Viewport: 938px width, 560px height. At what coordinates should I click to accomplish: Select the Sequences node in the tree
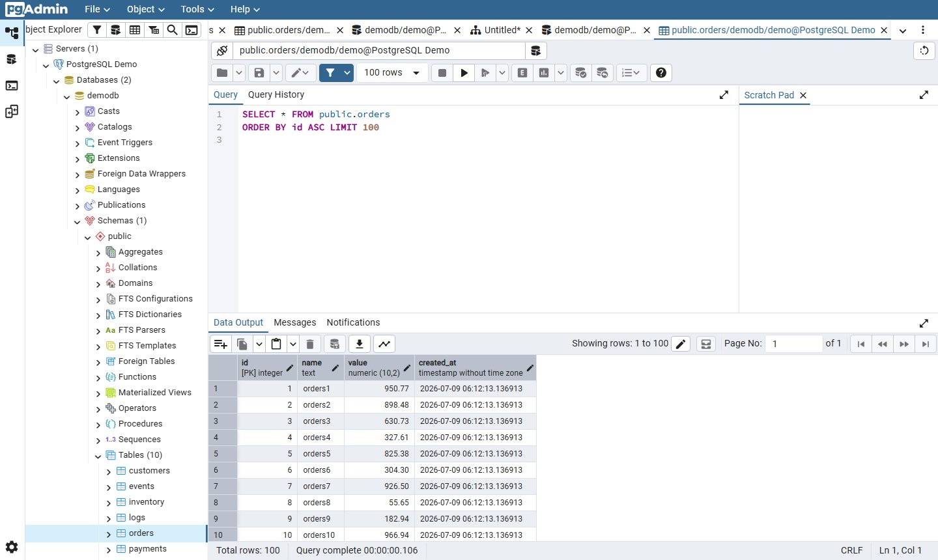139,440
